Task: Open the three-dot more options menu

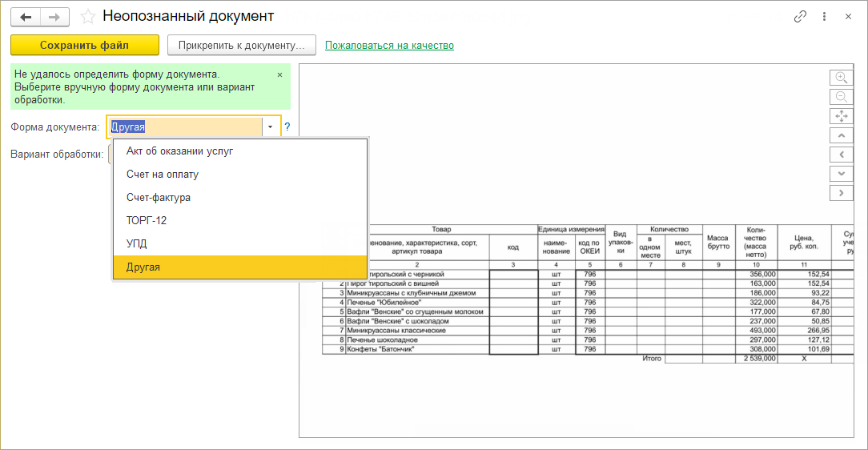Action: 824,17
